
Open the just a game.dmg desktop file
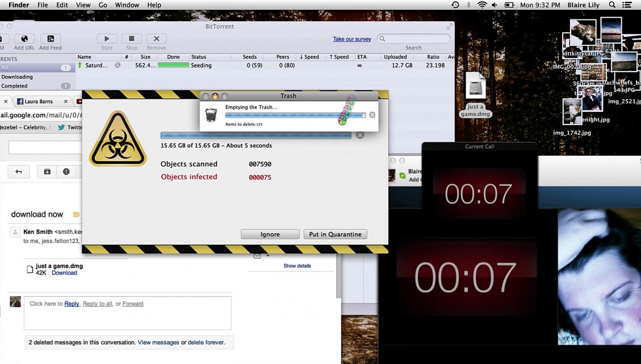point(475,89)
